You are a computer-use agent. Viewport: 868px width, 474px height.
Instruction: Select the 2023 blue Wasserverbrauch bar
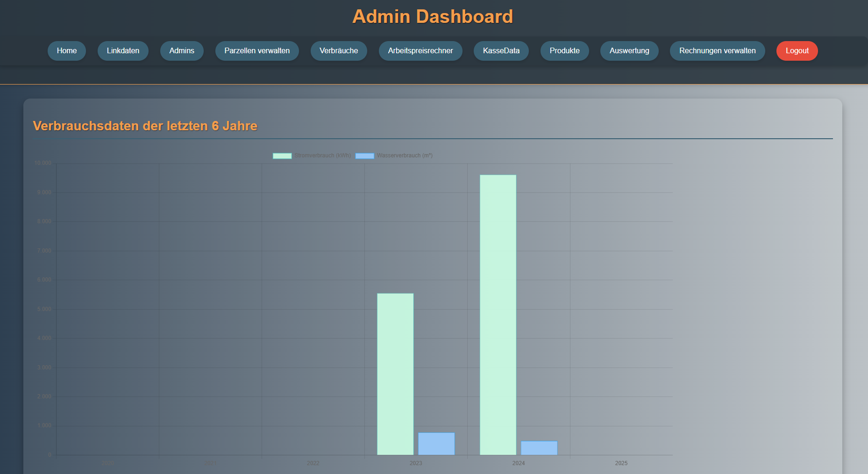coord(436,444)
